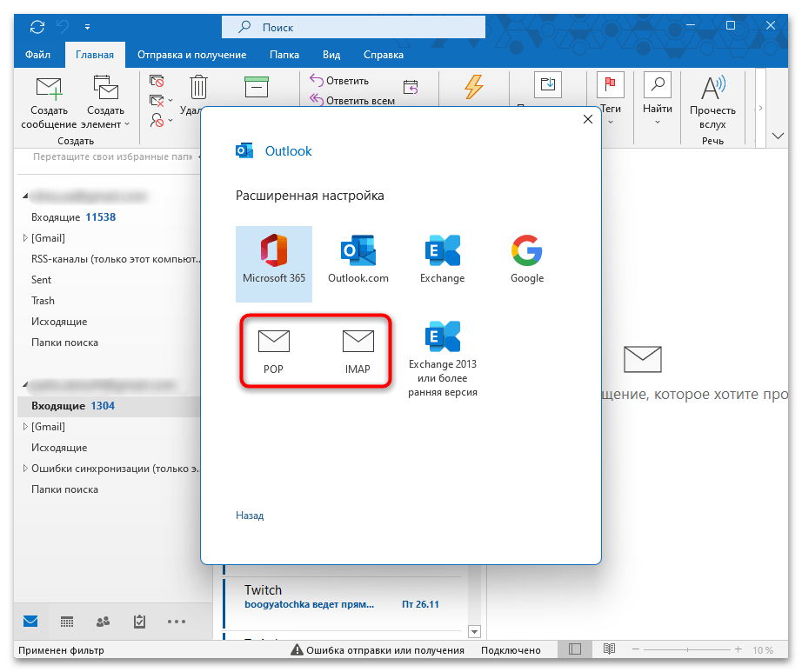This screenshot has width=802, height=672.
Task: Open the Файл menu tab
Action: click(x=37, y=55)
